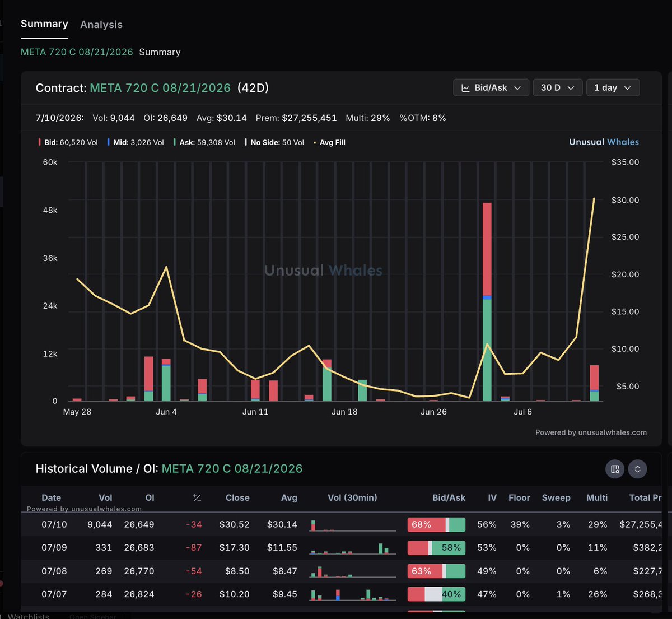The width and height of the screenshot is (672, 619).
Task: Click the Jun 4 green volume bar
Action: 166,383
